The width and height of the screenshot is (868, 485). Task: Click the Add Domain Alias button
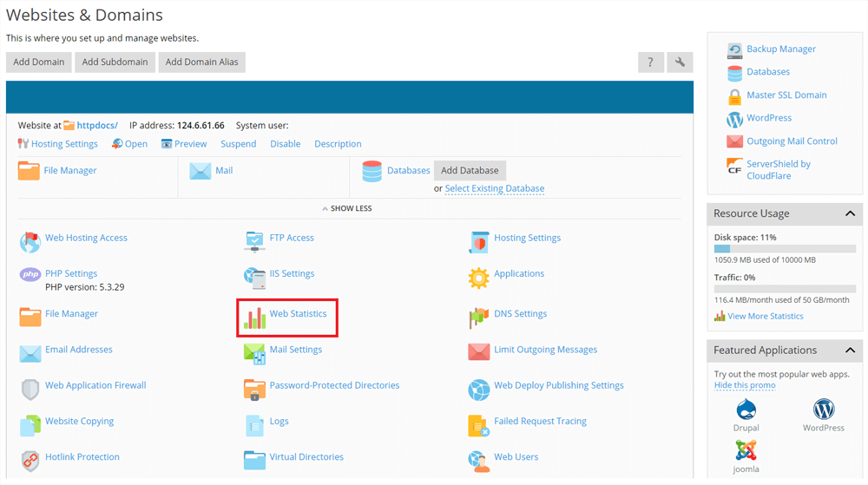[202, 62]
